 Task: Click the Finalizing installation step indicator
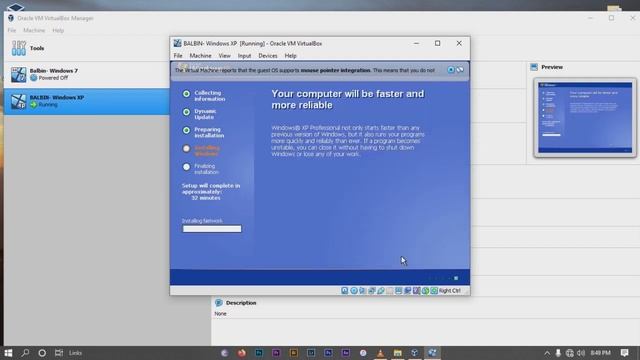[186, 167]
